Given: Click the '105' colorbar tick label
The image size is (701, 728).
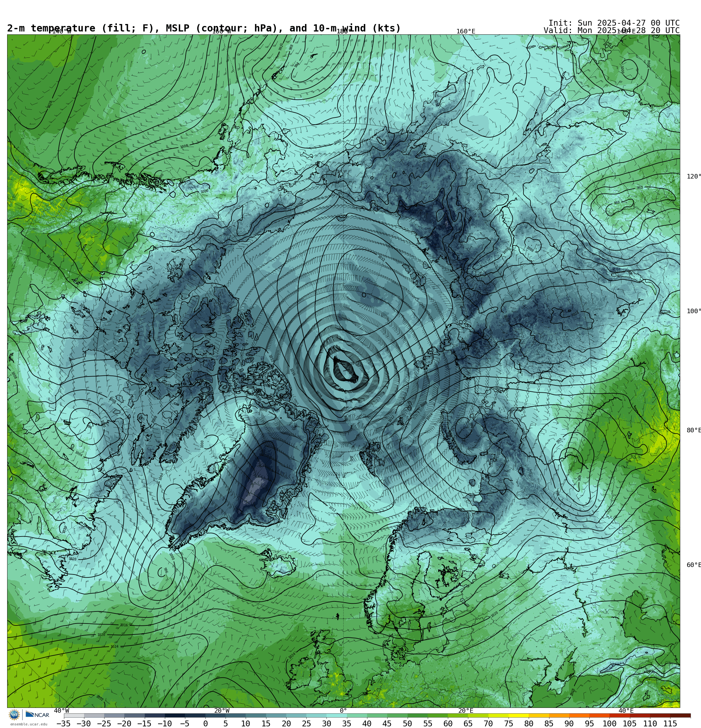Looking at the screenshot, I should [630, 723].
